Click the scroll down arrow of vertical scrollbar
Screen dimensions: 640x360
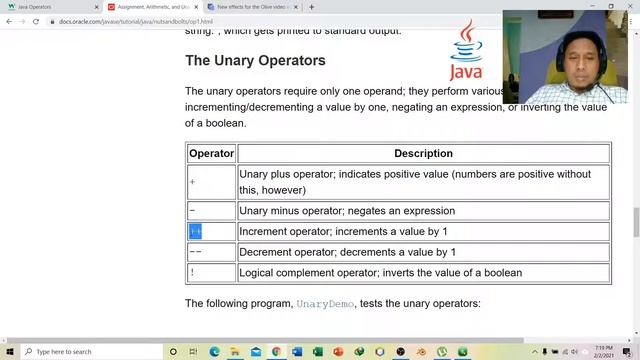[x=636, y=333]
